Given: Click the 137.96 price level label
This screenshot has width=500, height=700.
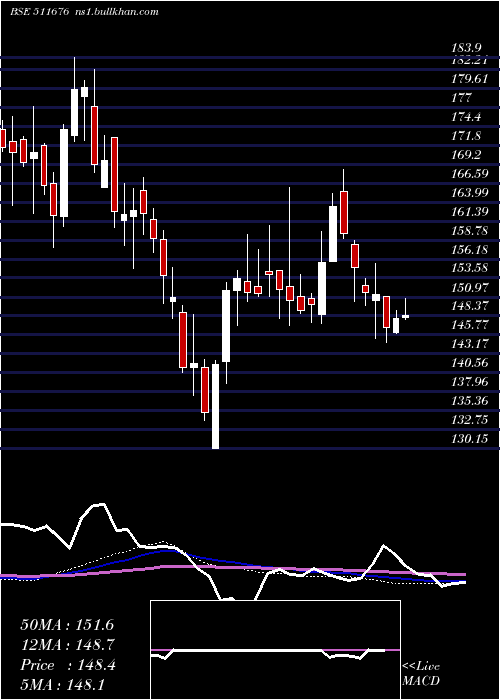Looking at the screenshot, I should pos(469,382).
